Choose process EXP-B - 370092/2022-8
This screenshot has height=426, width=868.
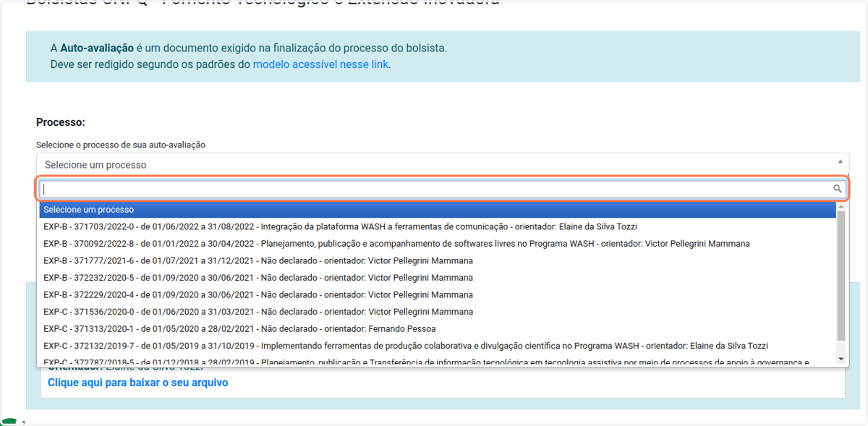click(x=438, y=244)
